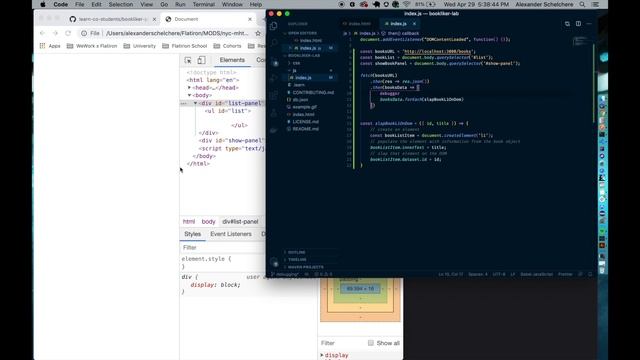
Task: Collapse the div list-panel node arrow
Action: click(195, 103)
